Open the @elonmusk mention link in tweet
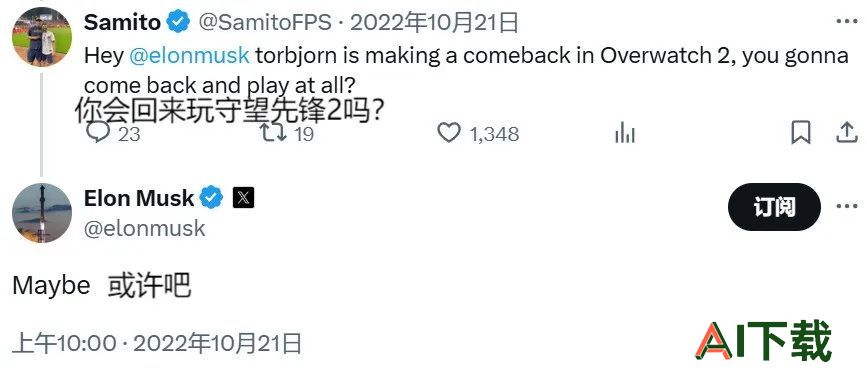Screen dimensions: 867x368 (x=190, y=56)
